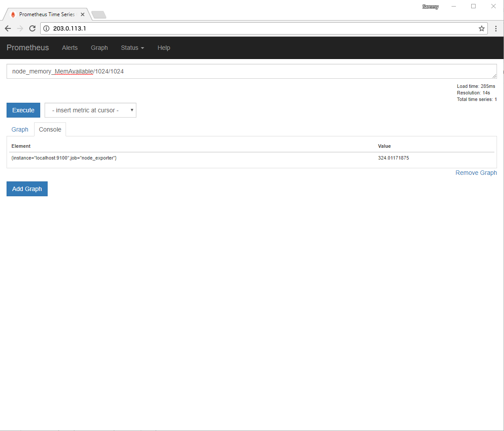Click the browser back arrow
504x431 pixels.
point(8,28)
